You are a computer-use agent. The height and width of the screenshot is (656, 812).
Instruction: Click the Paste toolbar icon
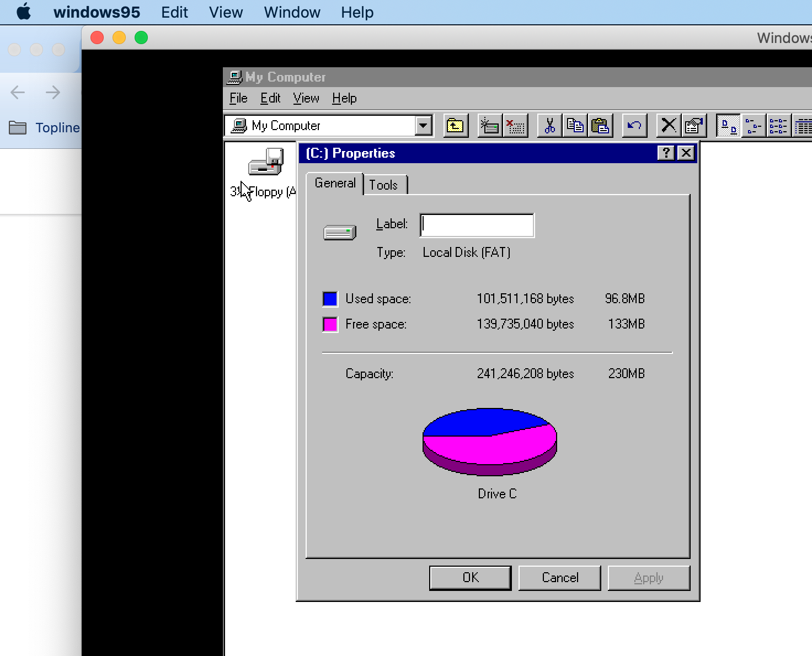click(x=601, y=125)
